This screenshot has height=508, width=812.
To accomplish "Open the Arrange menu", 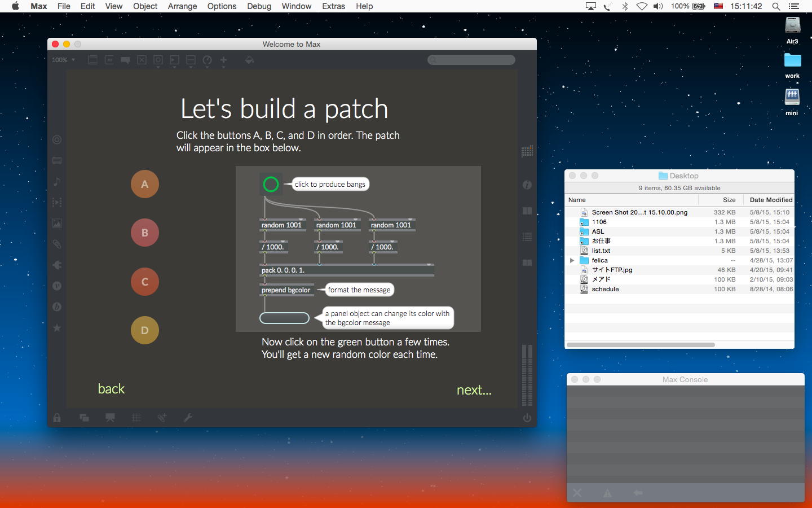I will 182,6.
